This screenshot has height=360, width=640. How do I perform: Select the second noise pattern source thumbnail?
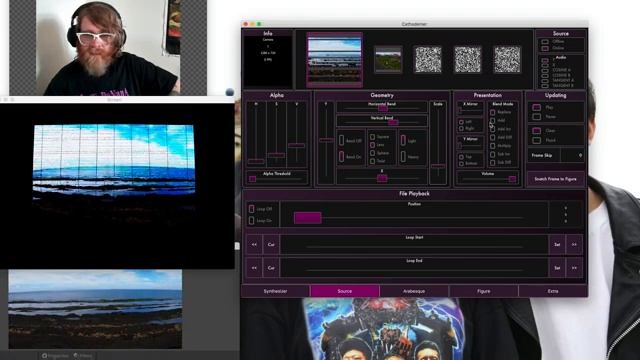pyautogui.click(x=467, y=60)
